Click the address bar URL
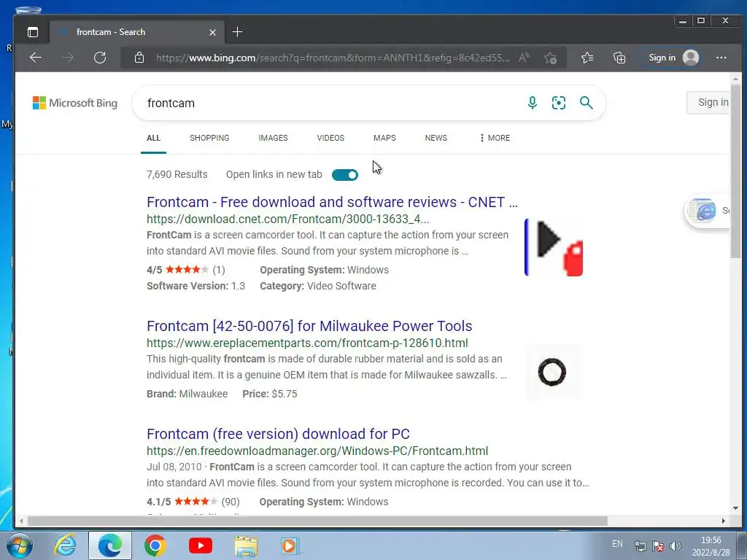This screenshot has width=747, height=560. point(333,58)
